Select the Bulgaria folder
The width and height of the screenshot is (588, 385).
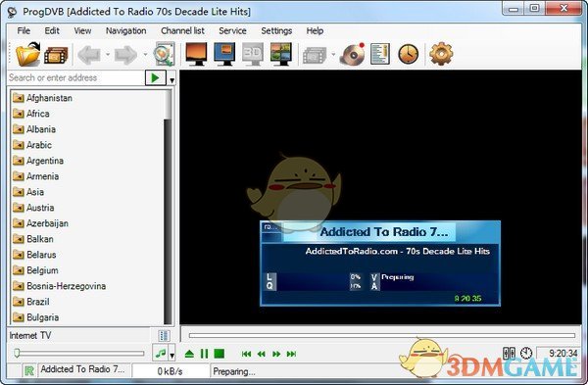point(35,317)
